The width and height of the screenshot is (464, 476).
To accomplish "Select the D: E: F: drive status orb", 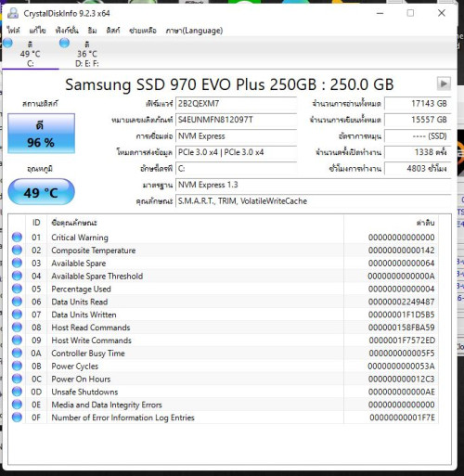I will point(64,43).
